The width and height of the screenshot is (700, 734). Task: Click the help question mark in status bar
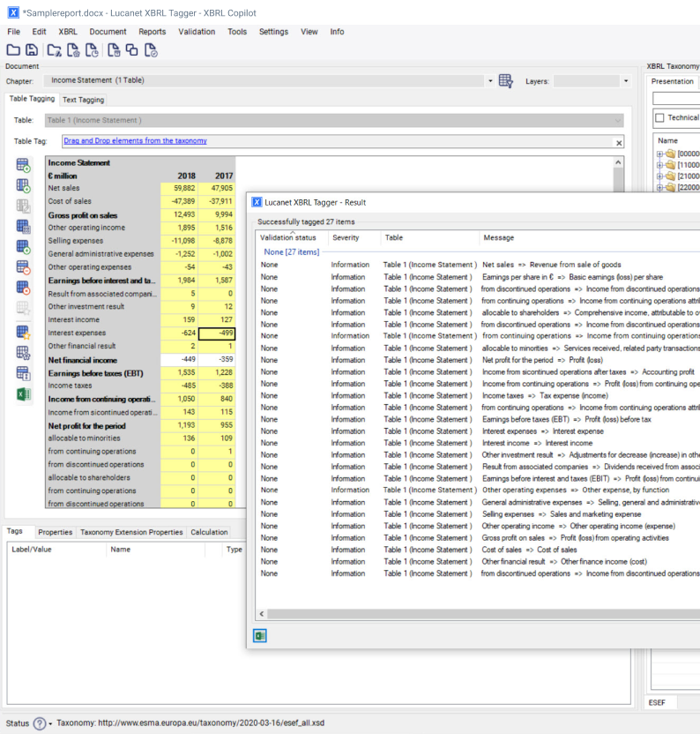(x=40, y=723)
